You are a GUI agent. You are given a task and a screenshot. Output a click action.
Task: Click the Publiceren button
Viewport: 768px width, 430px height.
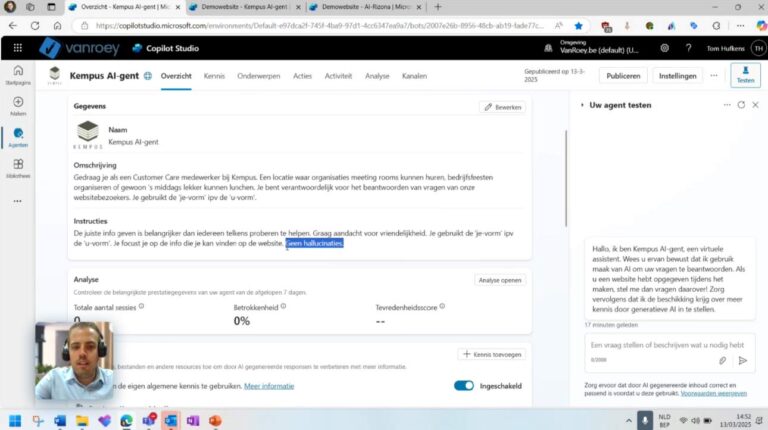623,76
